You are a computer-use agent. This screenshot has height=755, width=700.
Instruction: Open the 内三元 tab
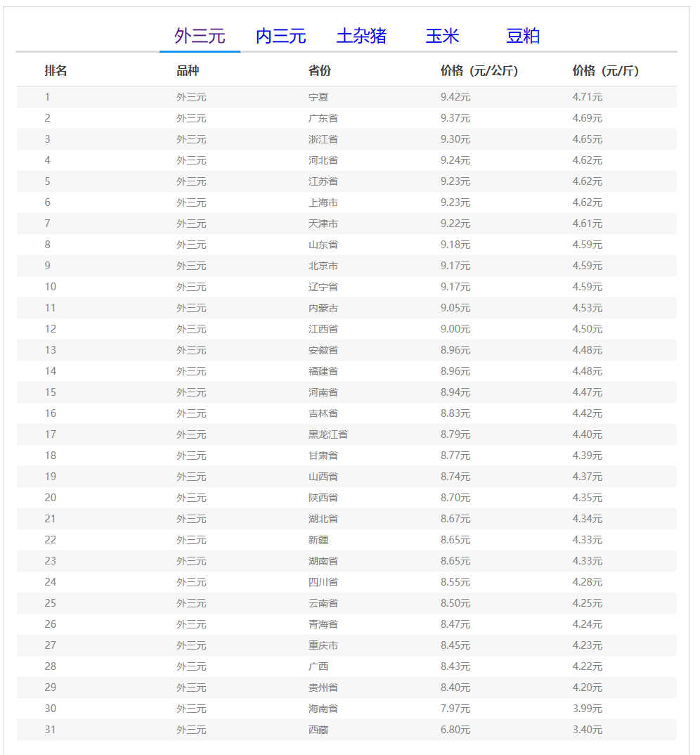(280, 36)
